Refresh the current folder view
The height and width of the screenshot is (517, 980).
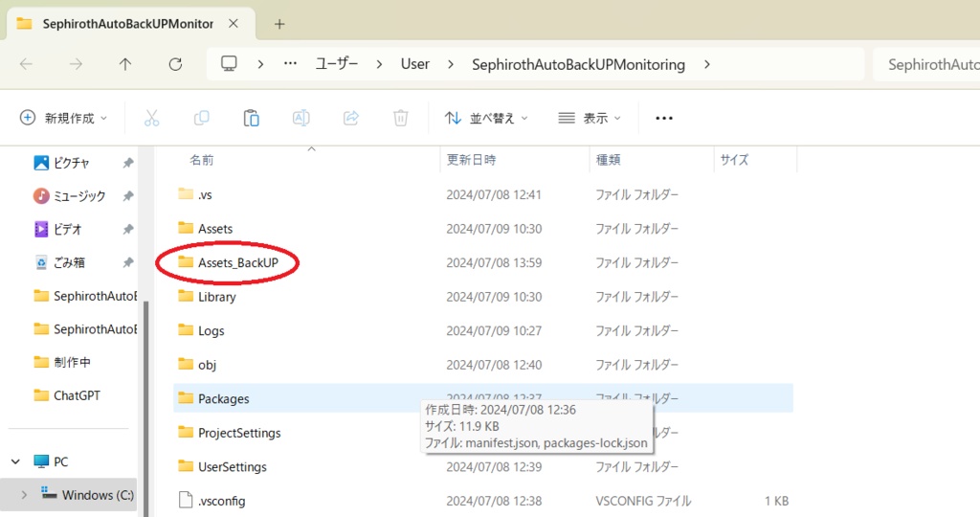176,64
